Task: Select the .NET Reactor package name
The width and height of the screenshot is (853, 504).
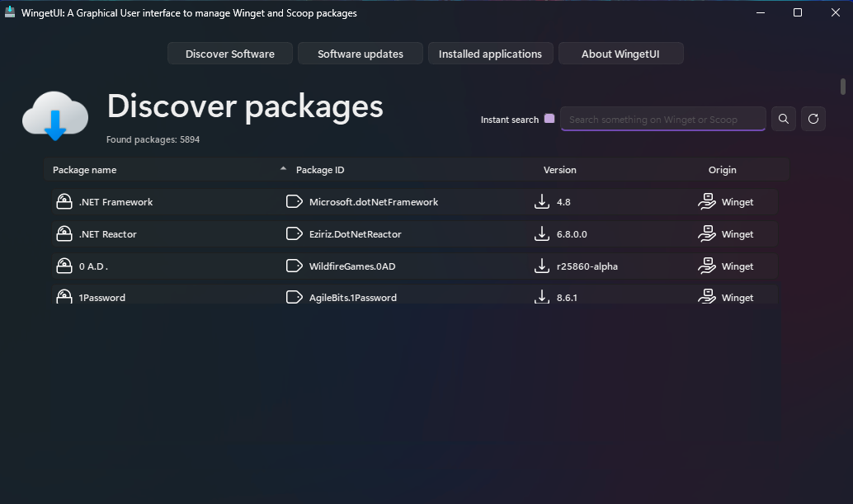Action: 108,234
